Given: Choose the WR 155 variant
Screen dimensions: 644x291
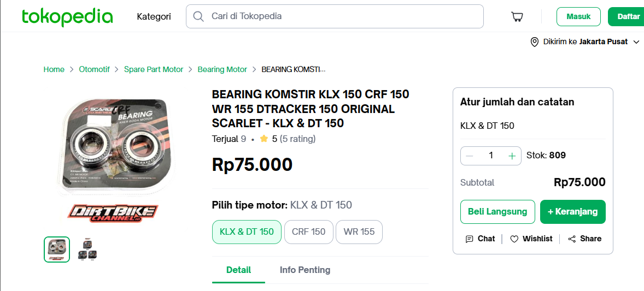Looking at the screenshot, I should click(359, 231).
